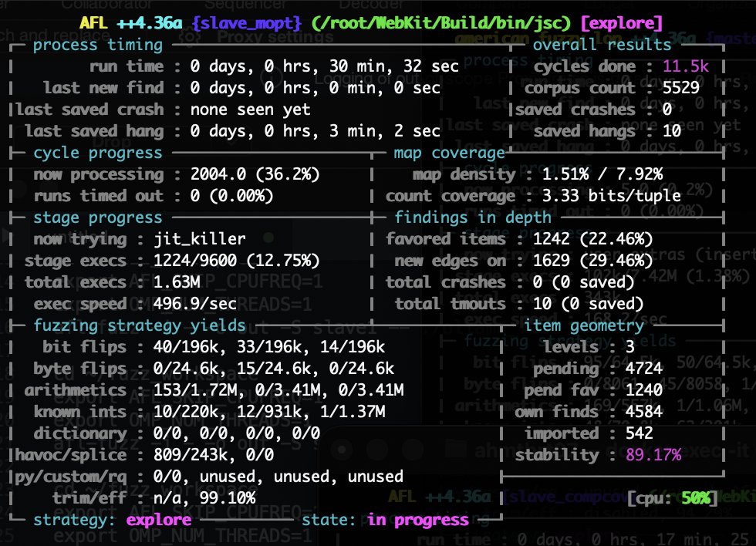
Task: Click now processing value 2004.0 (36.2%)
Action: [x=255, y=174]
